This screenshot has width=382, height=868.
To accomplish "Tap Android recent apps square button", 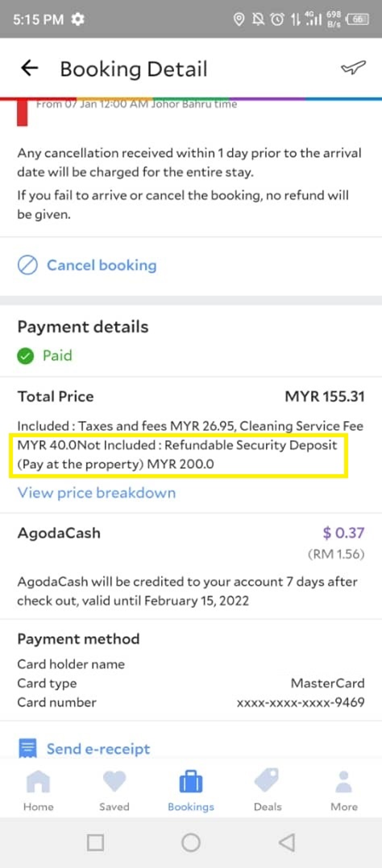I will pos(95,842).
